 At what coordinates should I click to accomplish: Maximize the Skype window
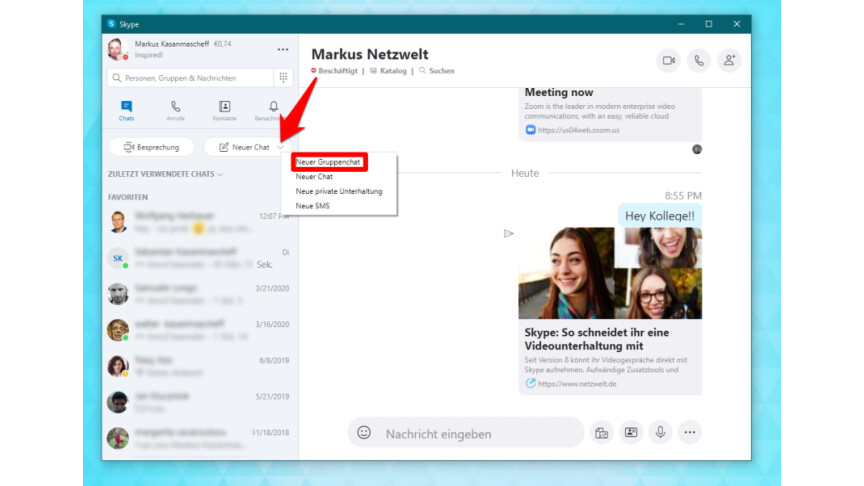[x=709, y=24]
